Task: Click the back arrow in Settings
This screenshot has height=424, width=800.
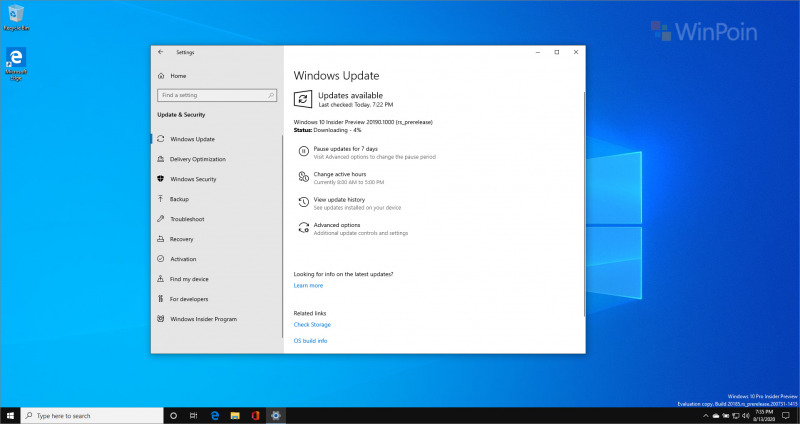Action: click(x=161, y=52)
